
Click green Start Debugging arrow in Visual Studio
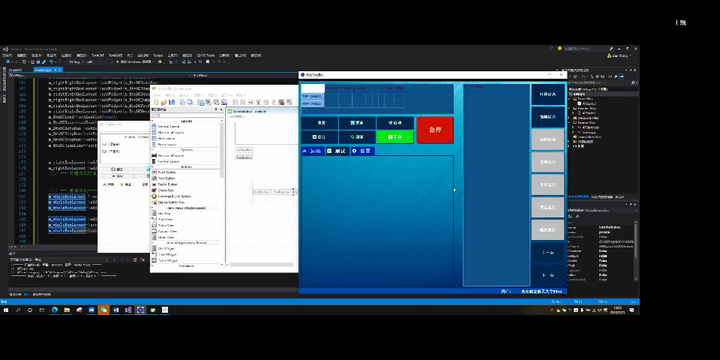point(117,62)
